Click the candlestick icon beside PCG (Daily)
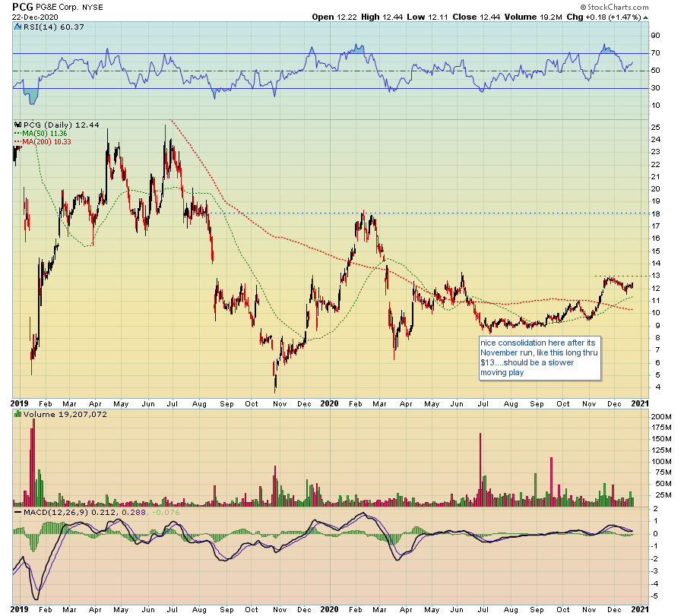Screen dimensions: 684x616 pos(18,125)
